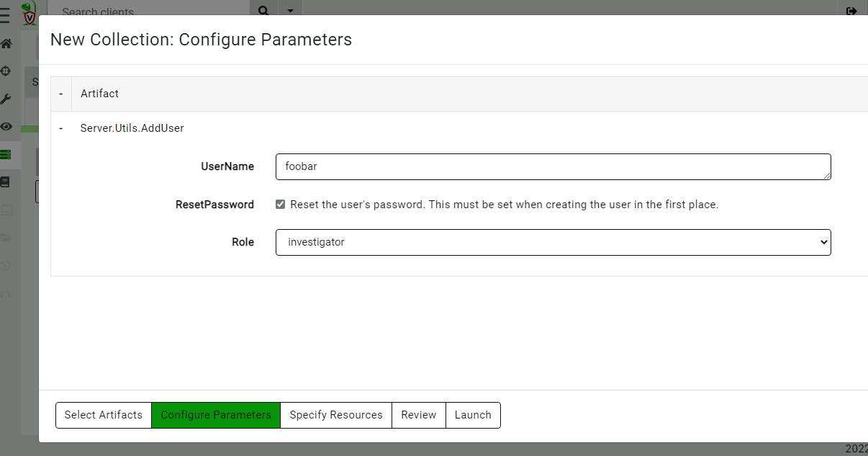Click the Velociraptor logo
This screenshot has height=456, width=868.
[x=30, y=13]
